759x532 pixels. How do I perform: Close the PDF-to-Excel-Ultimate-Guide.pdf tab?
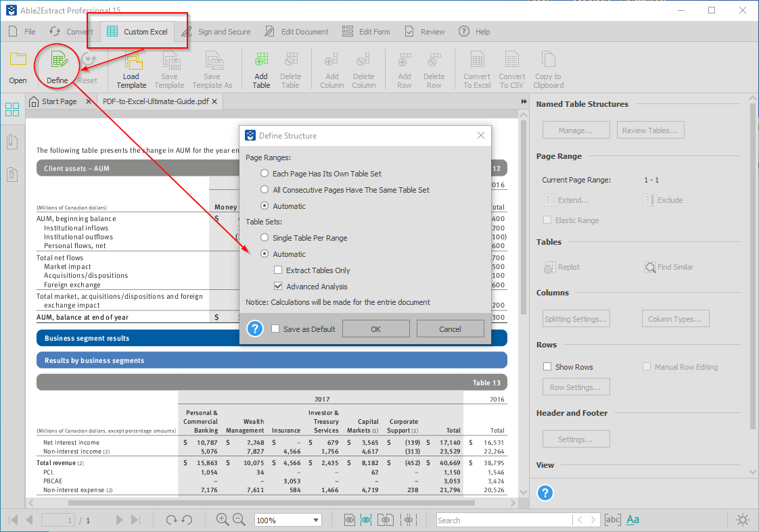pos(214,101)
